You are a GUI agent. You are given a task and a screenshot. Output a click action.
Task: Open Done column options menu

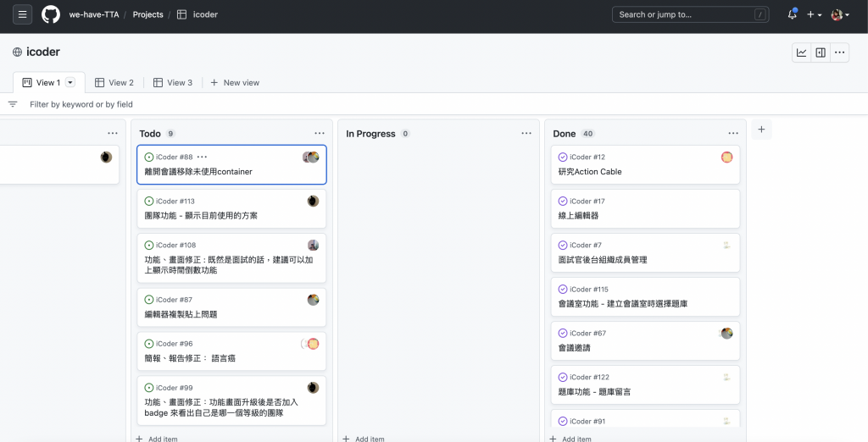733,133
